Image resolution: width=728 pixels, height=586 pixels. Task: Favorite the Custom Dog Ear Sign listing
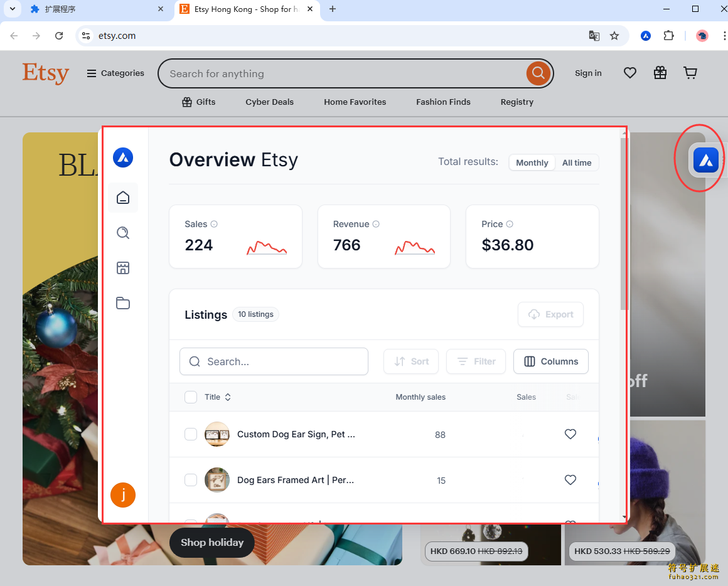pos(570,434)
